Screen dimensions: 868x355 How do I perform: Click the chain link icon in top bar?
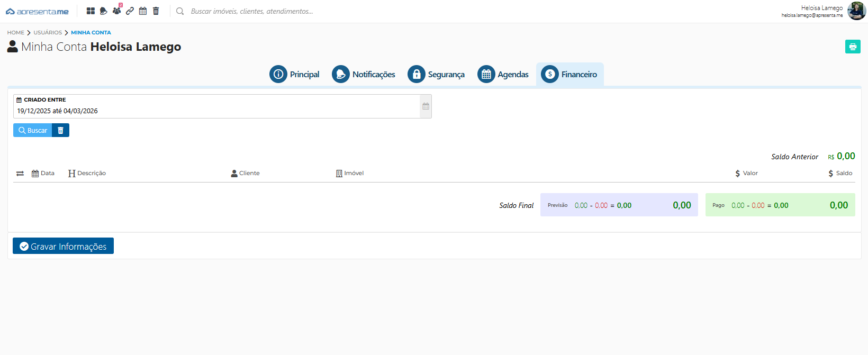pos(130,11)
